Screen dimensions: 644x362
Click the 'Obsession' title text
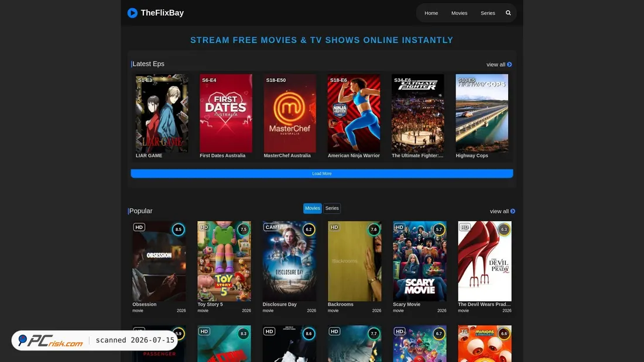[x=144, y=305]
